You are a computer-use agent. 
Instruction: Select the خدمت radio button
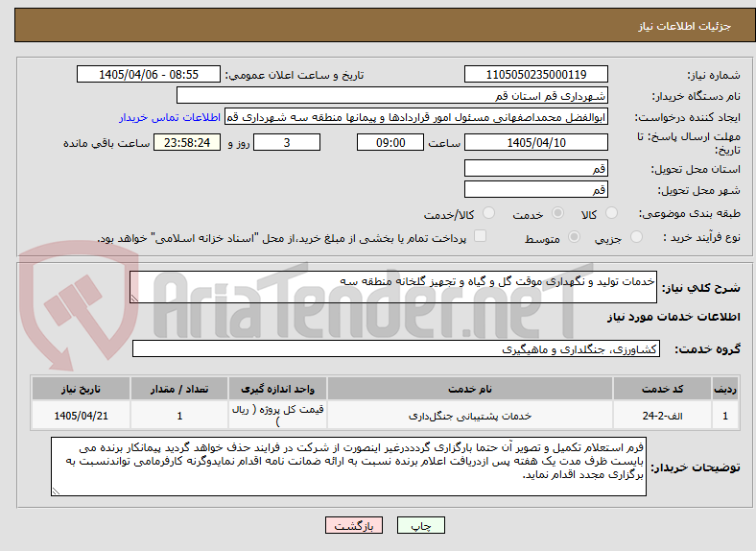557,213
